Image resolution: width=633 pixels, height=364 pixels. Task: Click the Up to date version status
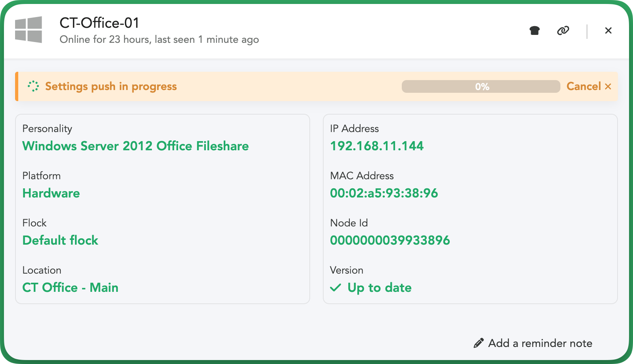click(x=380, y=288)
